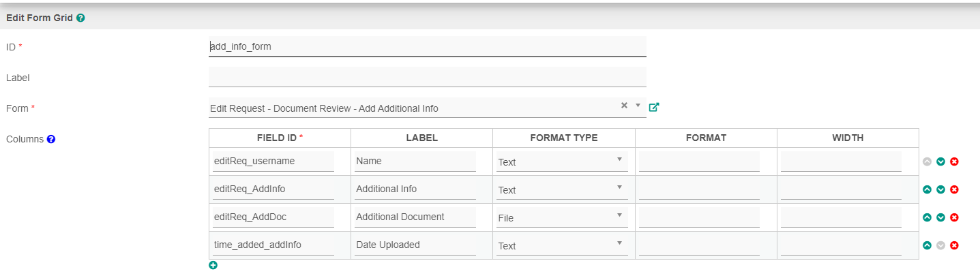980x278 pixels.
Task: Delete the time_added_addInfo column row
Action: 954,245
